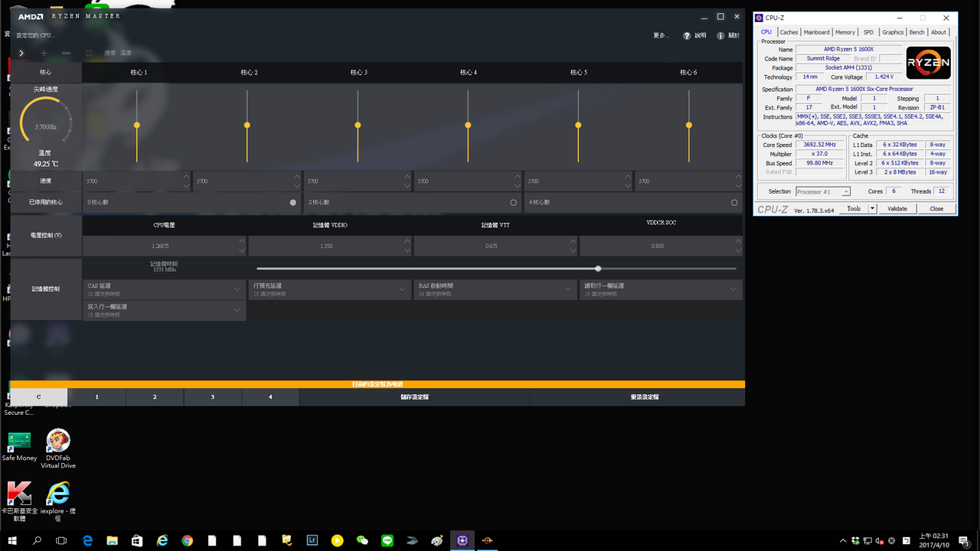Increase CPU電壓 value with up arrow
This screenshot has height=551, width=980.
click(x=242, y=242)
